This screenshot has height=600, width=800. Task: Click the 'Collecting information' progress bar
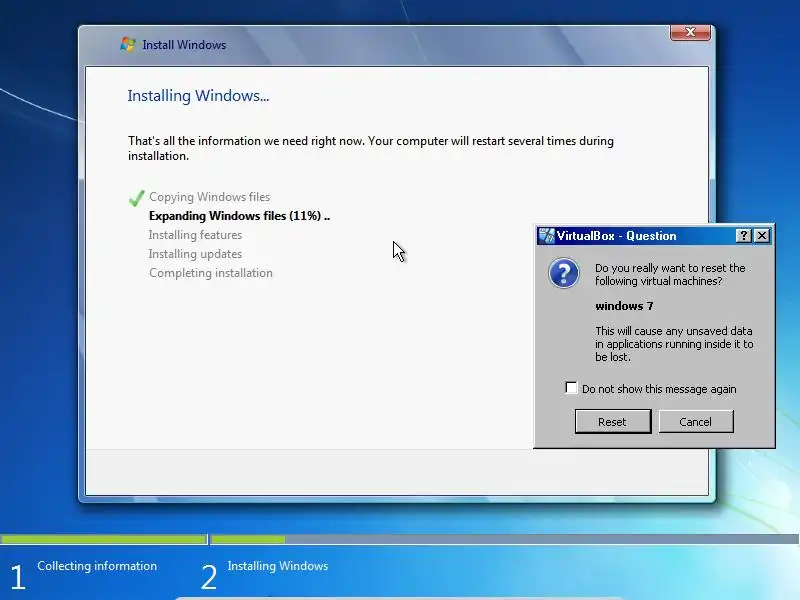click(104, 539)
